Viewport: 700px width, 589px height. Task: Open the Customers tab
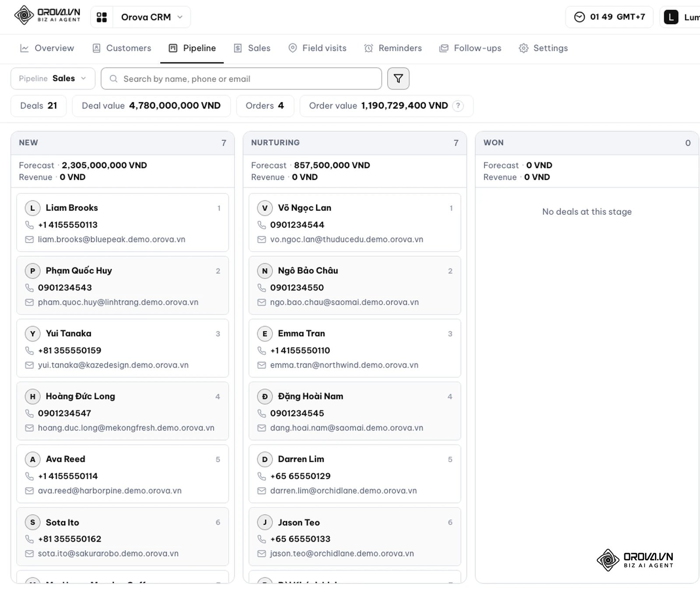point(122,48)
